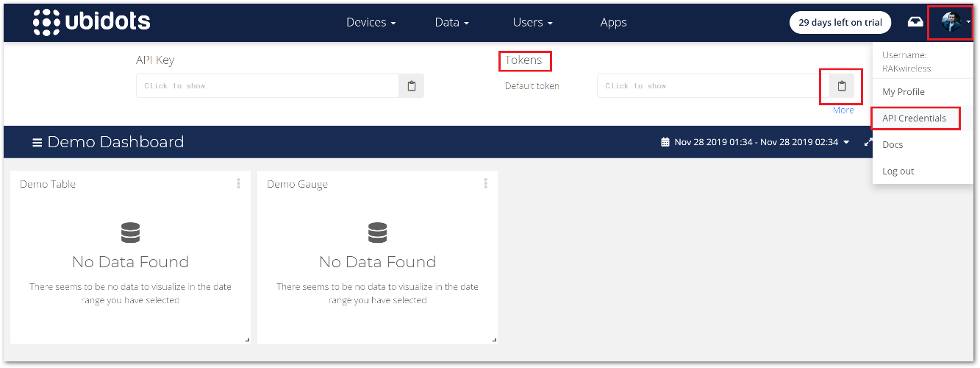
Task: Open the dashboard date range picker
Action: coord(756,142)
